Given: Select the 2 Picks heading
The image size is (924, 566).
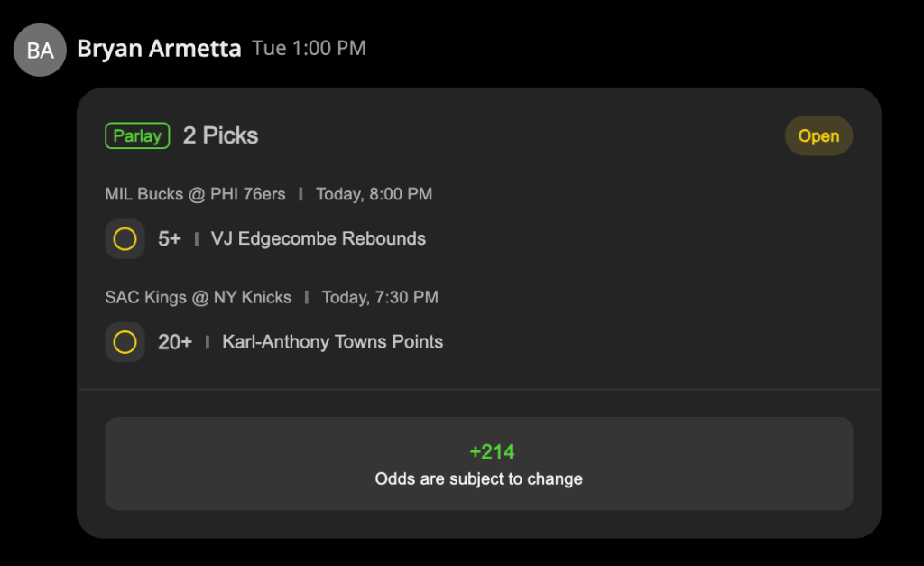Looking at the screenshot, I should pos(220,135).
